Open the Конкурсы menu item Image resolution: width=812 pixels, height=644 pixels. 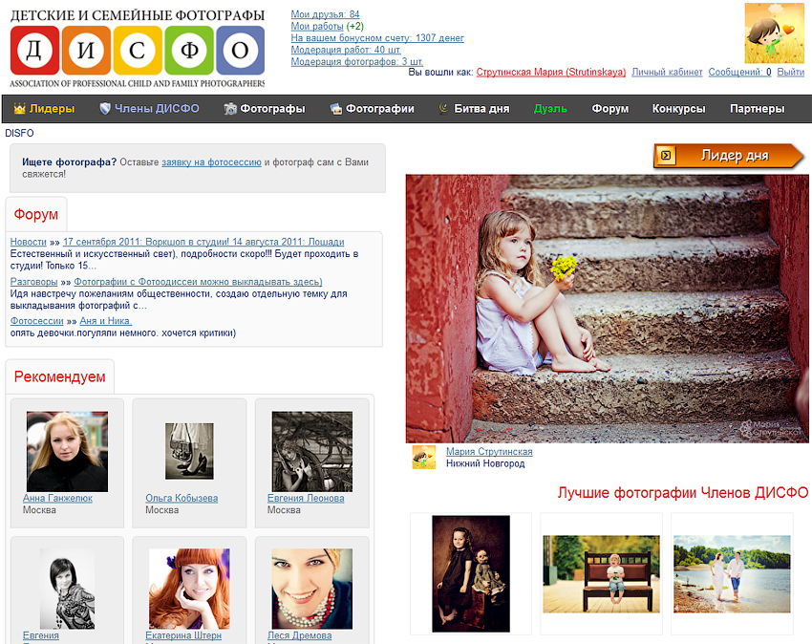pos(678,109)
